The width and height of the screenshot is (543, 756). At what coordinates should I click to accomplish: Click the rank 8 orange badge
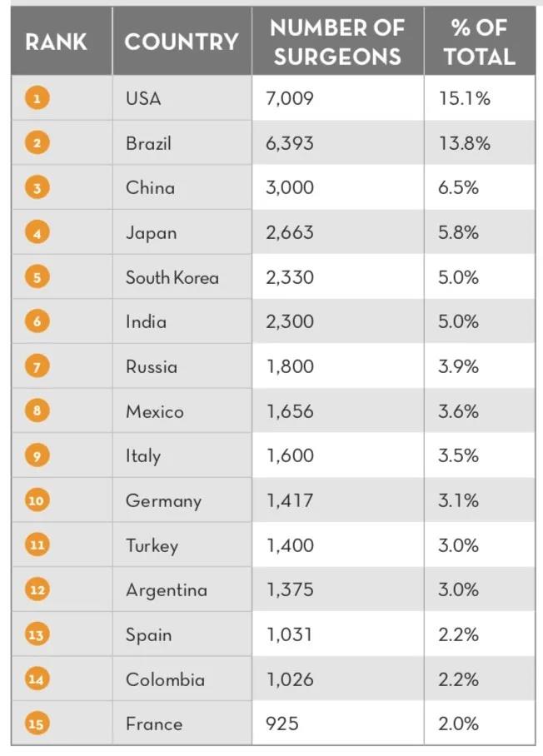pyautogui.click(x=37, y=411)
